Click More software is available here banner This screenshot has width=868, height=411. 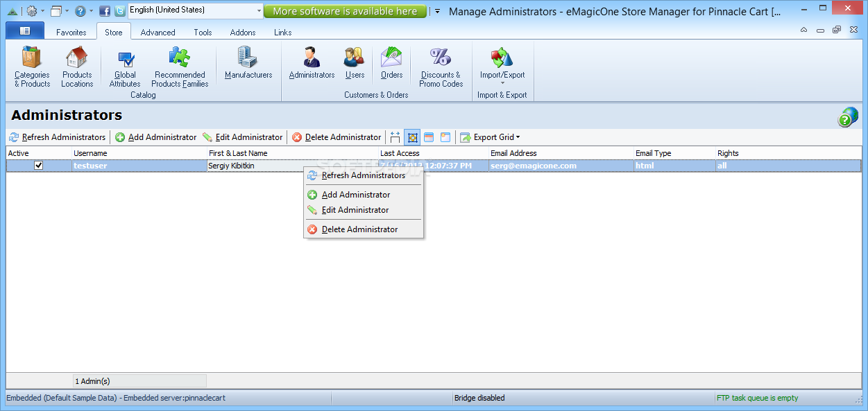pos(345,11)
